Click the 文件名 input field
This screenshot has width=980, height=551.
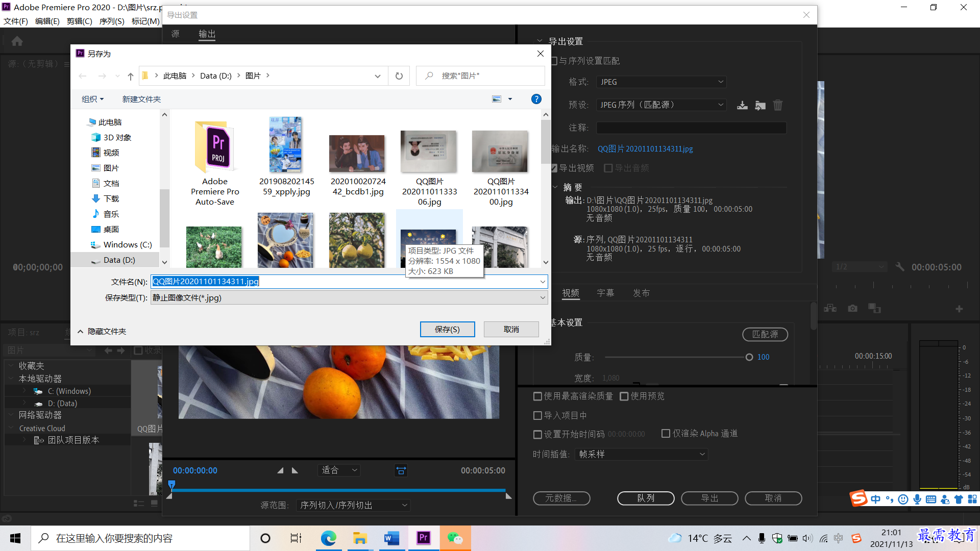(349, 282)
